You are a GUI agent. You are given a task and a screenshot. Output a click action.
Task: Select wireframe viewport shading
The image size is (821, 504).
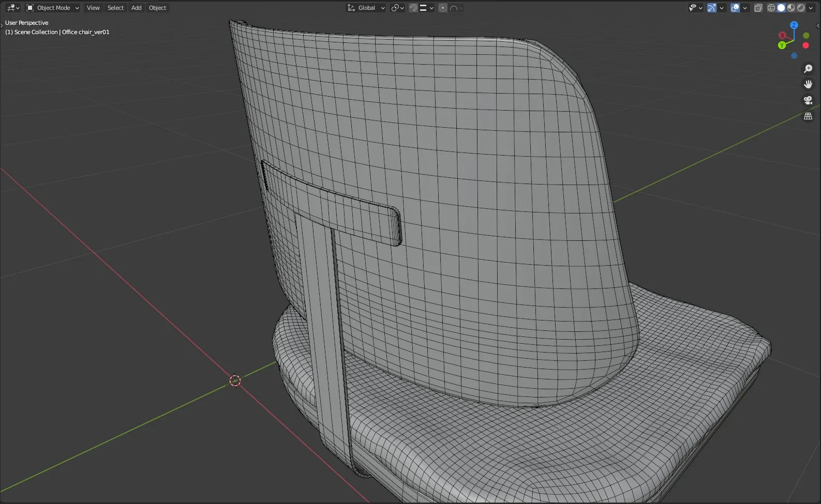(771, 8)
